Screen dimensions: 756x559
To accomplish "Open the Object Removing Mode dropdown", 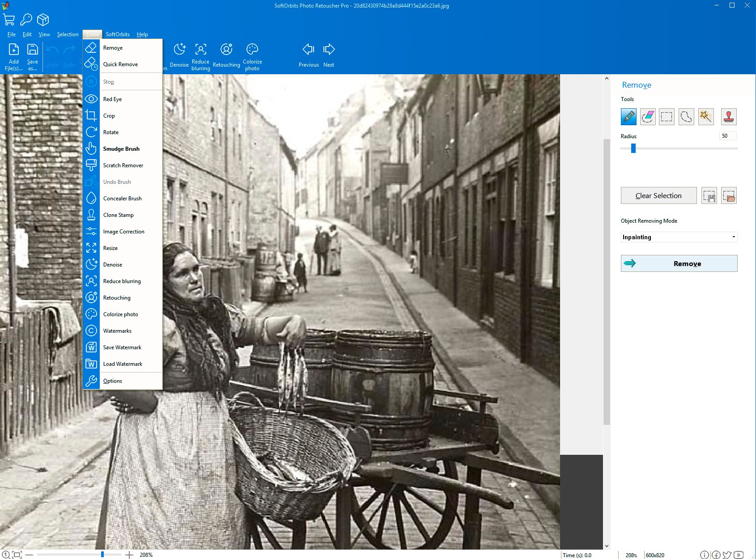I will tap(679, 237).
